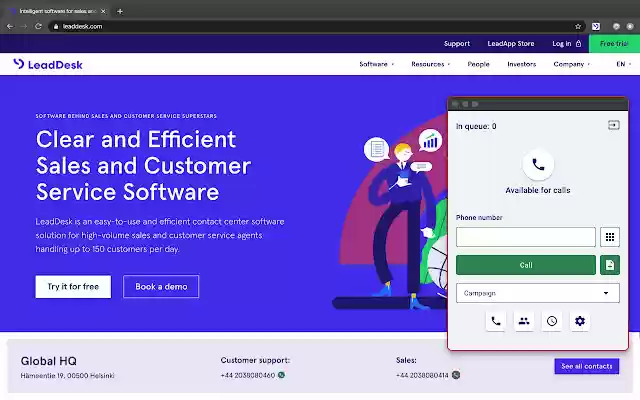
Task: Click the site padlock in address bar
Action: click(56, 27)
